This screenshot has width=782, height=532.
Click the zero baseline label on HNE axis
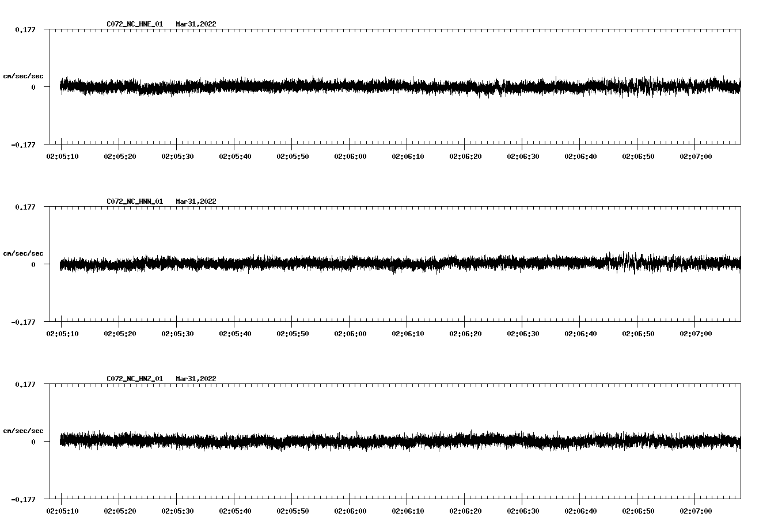click(x=33, y=87)
